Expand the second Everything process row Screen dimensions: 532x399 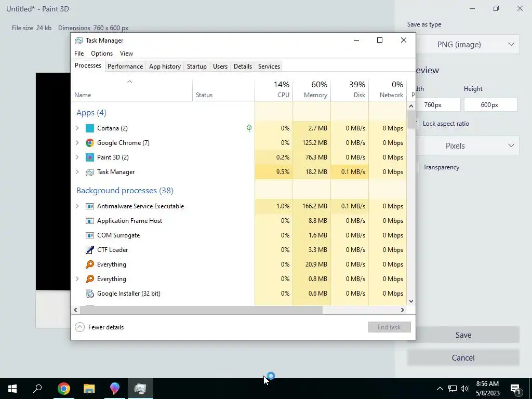coord(77,279)
